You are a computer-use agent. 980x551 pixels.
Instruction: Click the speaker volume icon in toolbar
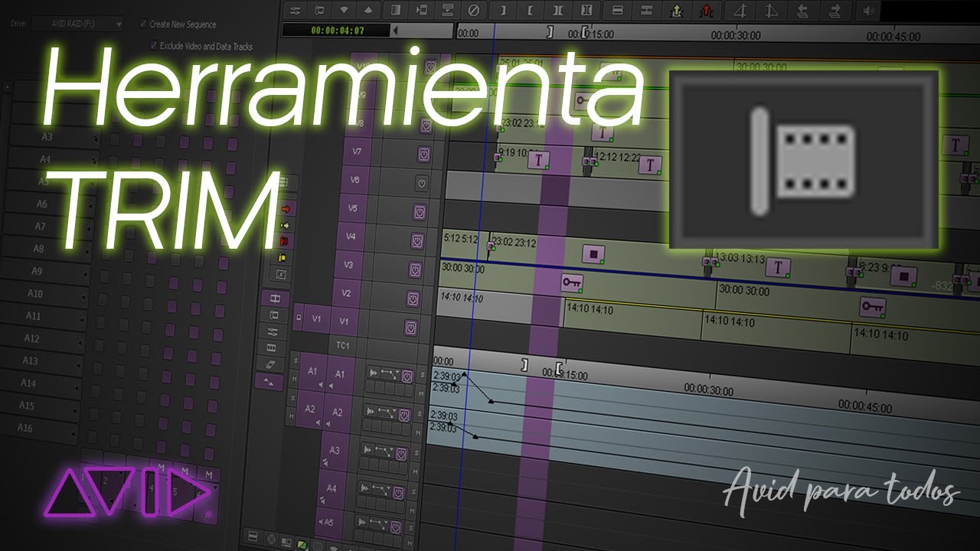coord(868,11)
